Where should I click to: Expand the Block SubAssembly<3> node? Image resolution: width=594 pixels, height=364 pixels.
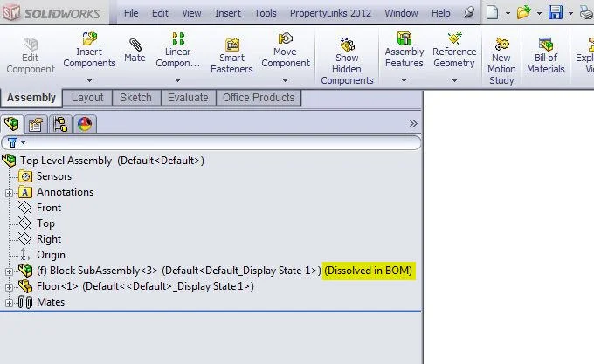click(9, 271)
